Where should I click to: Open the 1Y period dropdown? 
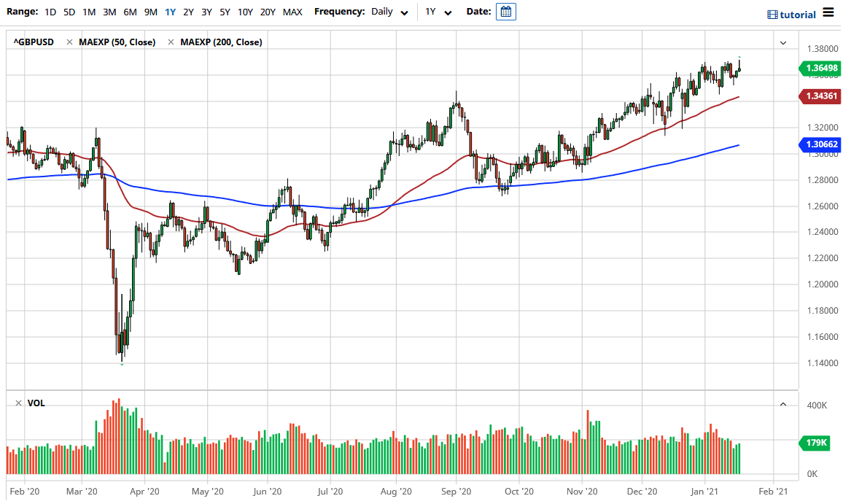[438, 12]
